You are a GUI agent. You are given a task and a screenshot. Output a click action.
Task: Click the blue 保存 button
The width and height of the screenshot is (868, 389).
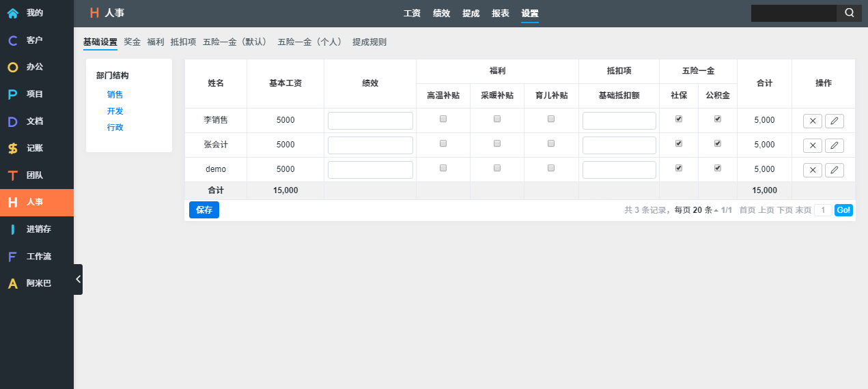(x=204, y=210)
